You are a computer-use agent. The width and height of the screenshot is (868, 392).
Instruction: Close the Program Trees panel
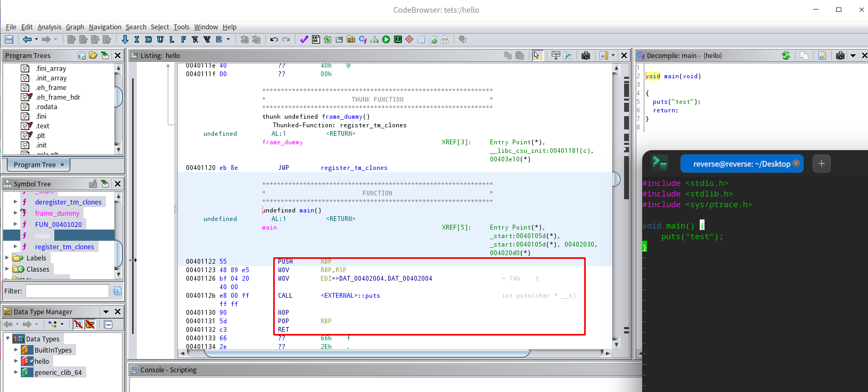tap(118, 55)
